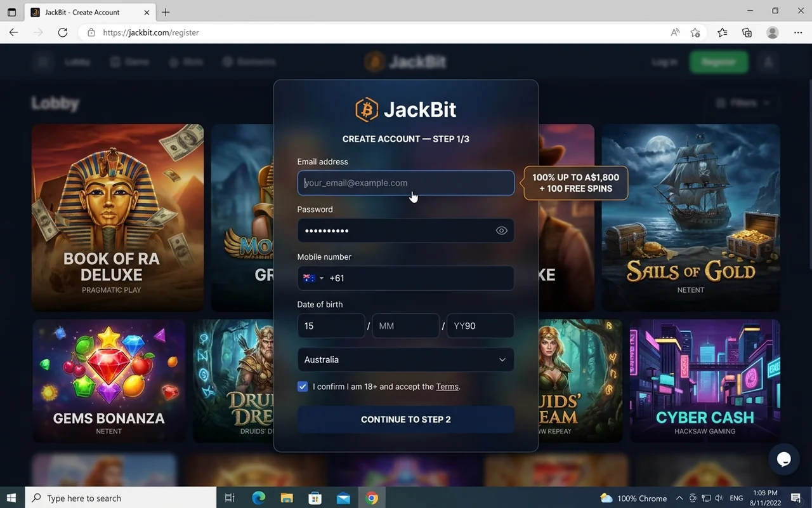This screenshot has height=508, width=812.
Task: Open a new tab with the plus icon
Action: [166, 12]
